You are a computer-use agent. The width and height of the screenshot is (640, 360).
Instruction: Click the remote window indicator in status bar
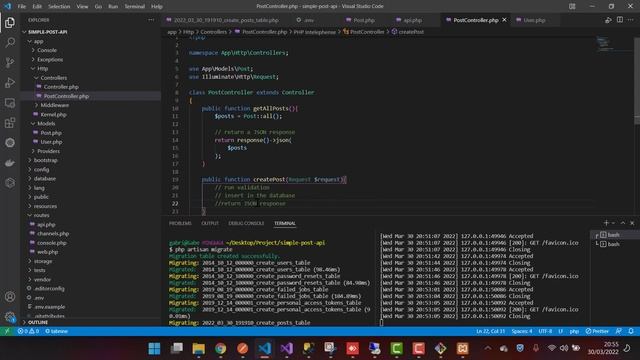point(7,331)
